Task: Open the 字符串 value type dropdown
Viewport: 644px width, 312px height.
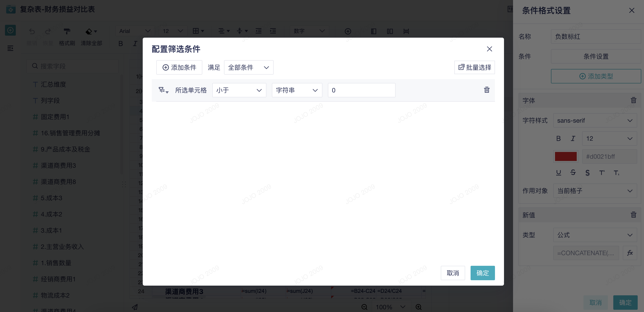Action: (296, 90)
